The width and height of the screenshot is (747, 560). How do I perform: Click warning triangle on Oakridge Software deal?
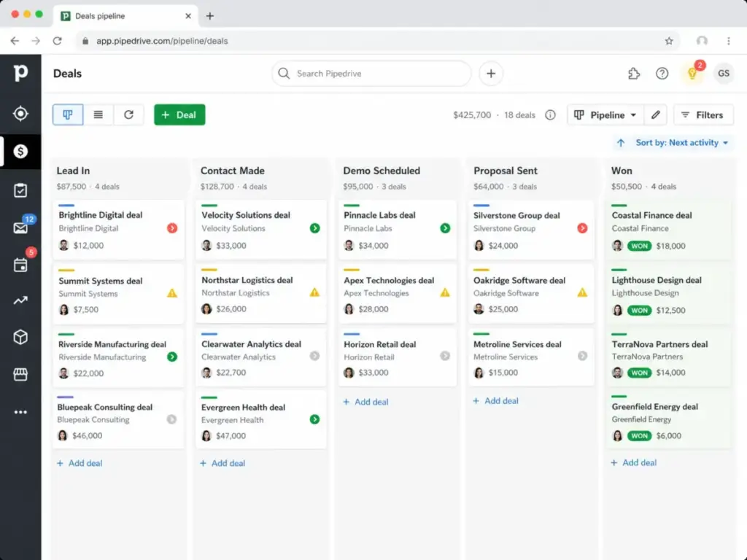(582, 292)
